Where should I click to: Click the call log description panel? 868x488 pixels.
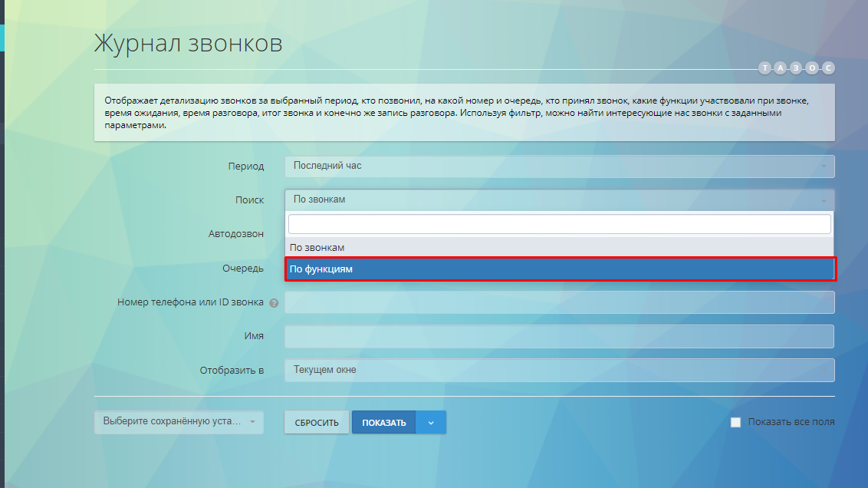[x=464, y=113]
